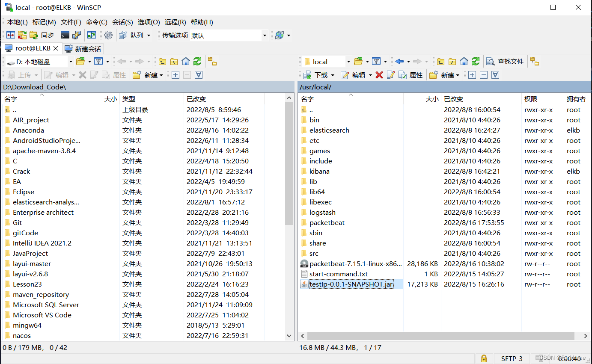
Task: Go to parent directory in local panel
Action: (162, 61)
